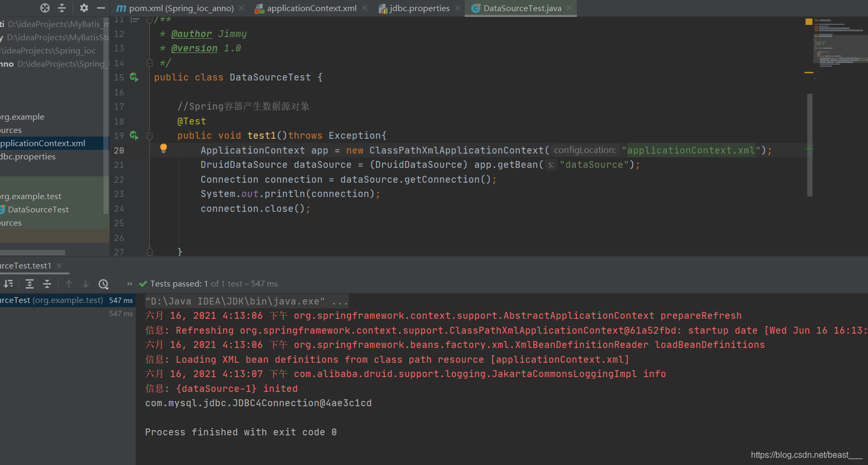Click ClassPathXmlApplicationContext in line 20

[x=456, y=150]
